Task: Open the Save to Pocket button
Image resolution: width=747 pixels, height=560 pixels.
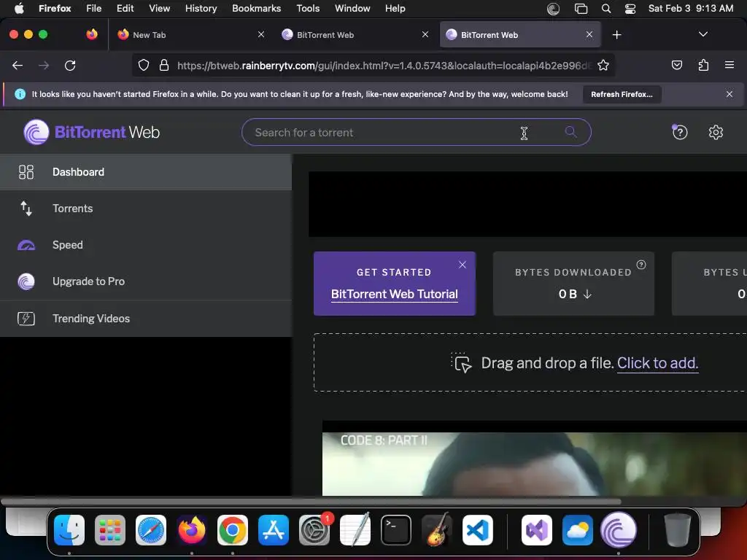Action: (x=676, y=65)
